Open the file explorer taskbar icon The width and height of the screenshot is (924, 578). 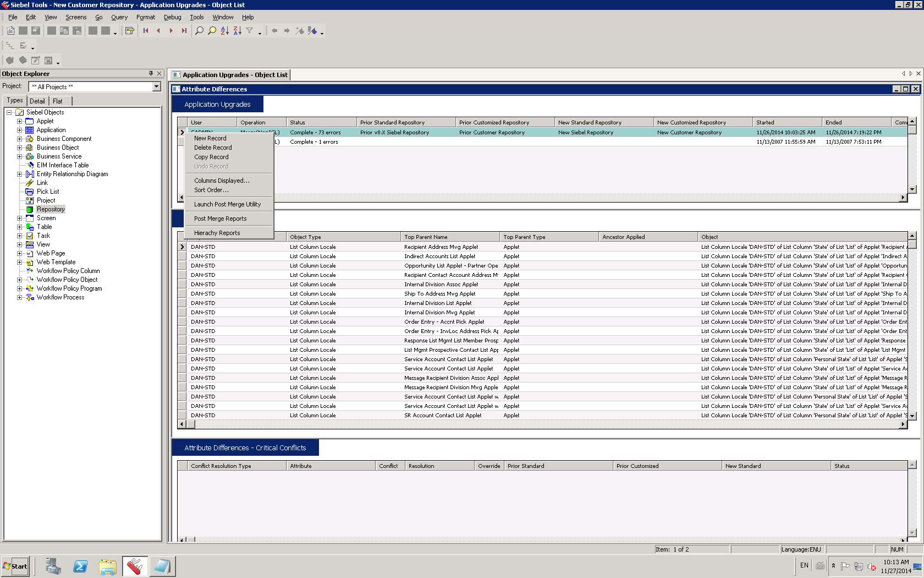pos(108,566)
